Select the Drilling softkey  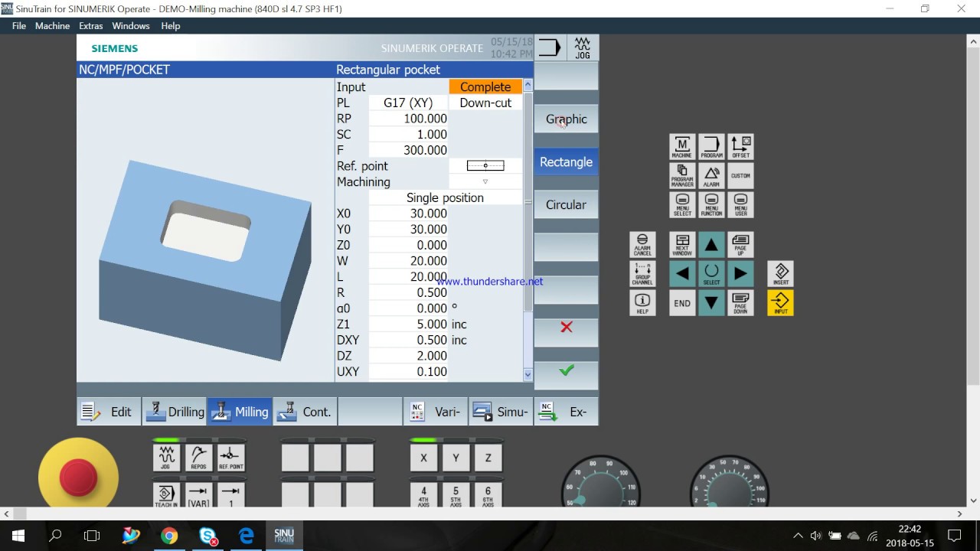[175, 412]
